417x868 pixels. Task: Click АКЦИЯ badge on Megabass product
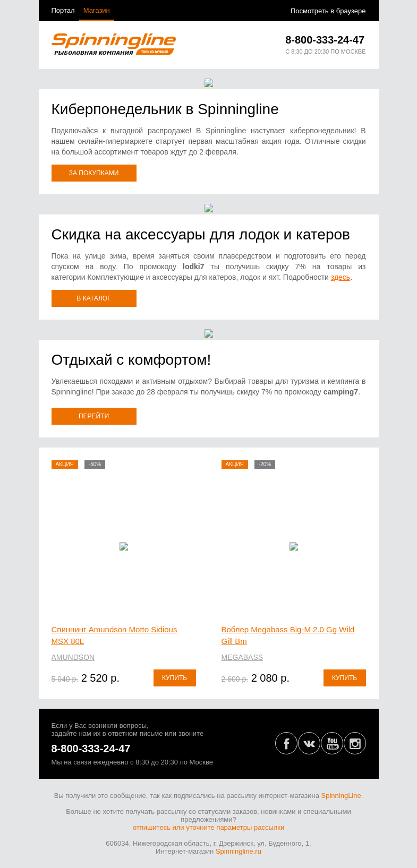235,465
